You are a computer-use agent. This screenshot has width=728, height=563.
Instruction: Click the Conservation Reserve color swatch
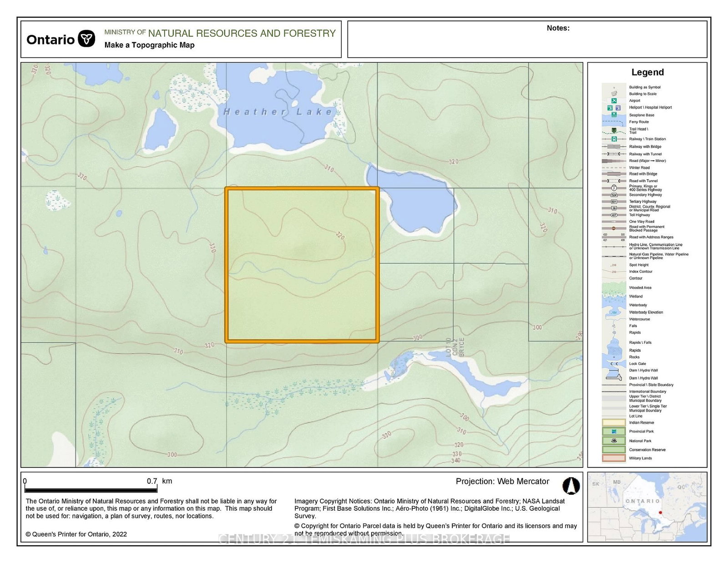(x=614, y=449)
